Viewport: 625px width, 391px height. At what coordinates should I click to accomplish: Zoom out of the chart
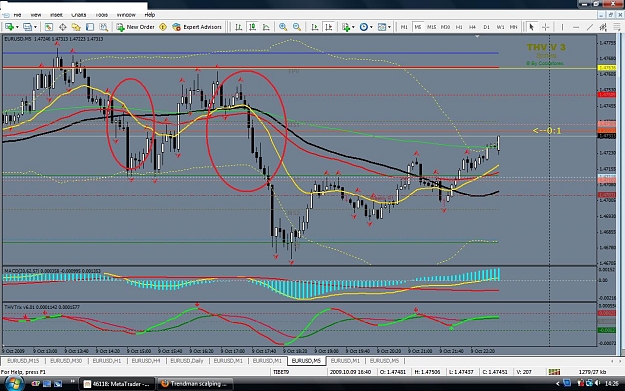pyautogui.click(x=297, y=27)
